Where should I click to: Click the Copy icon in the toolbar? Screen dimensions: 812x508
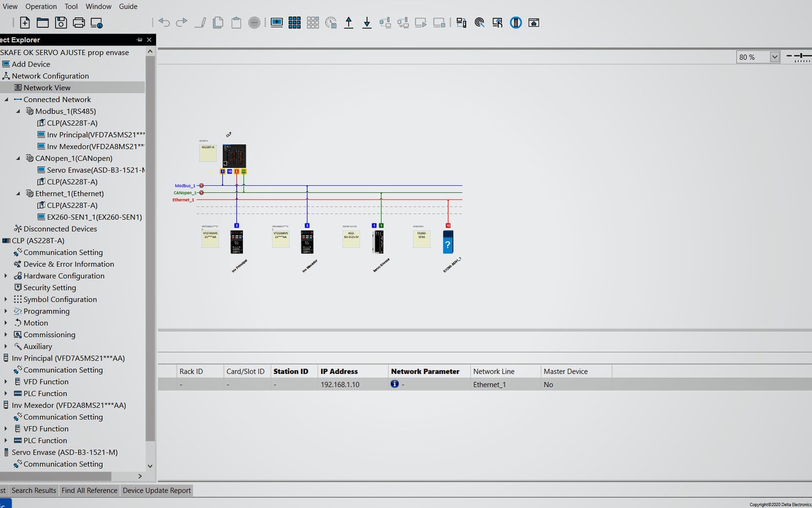tap(218, 23)
